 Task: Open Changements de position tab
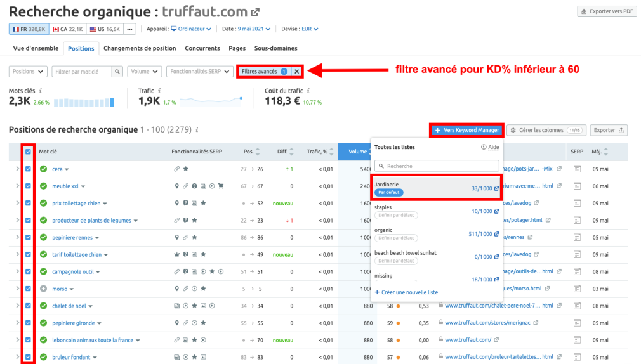140,48
